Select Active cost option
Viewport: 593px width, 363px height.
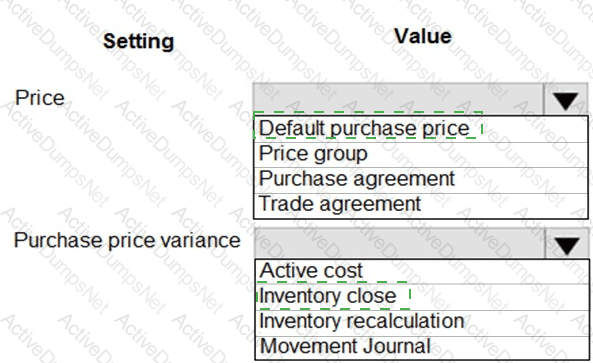tap(422, 271)
